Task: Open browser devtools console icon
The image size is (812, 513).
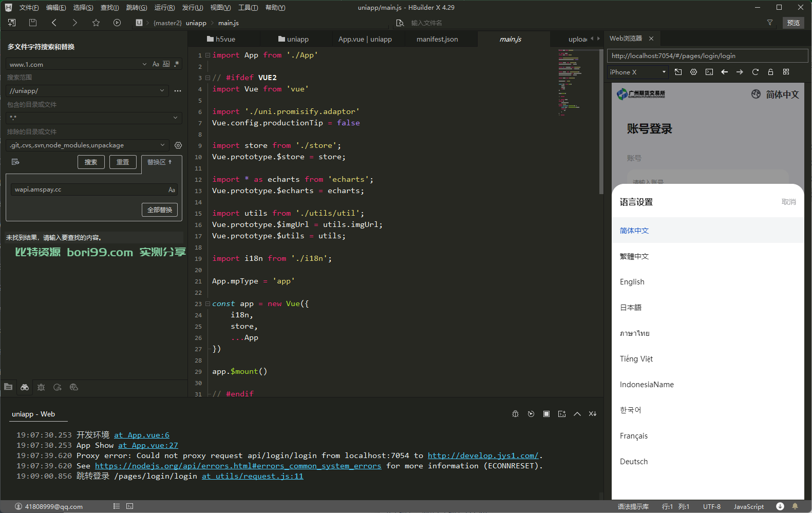Action: (x=709, y=72)
